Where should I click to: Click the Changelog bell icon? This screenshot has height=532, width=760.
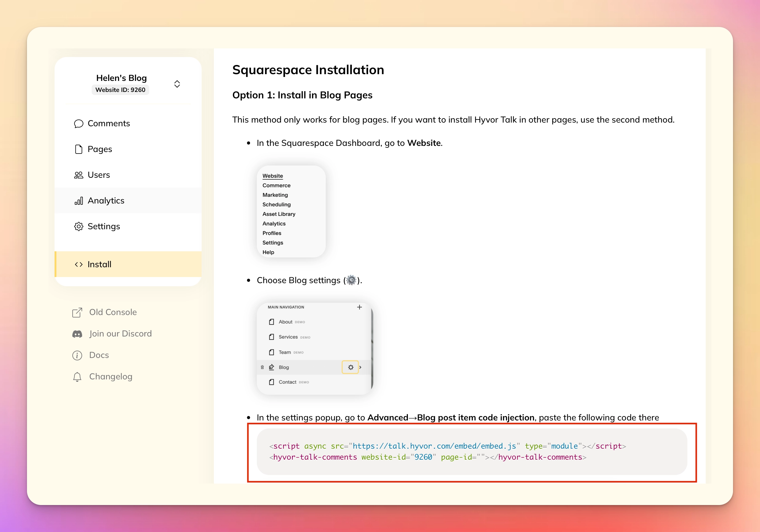click(x=77, y=377)
